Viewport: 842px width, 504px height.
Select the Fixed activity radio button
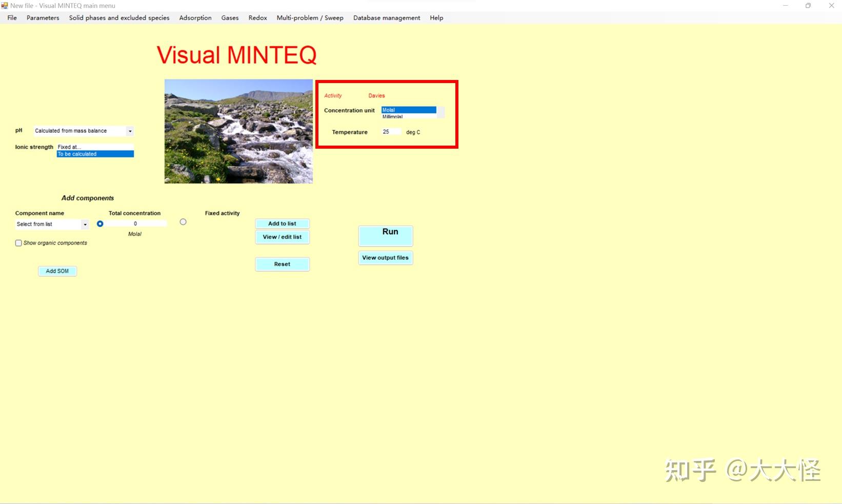(x=183, y=221)
